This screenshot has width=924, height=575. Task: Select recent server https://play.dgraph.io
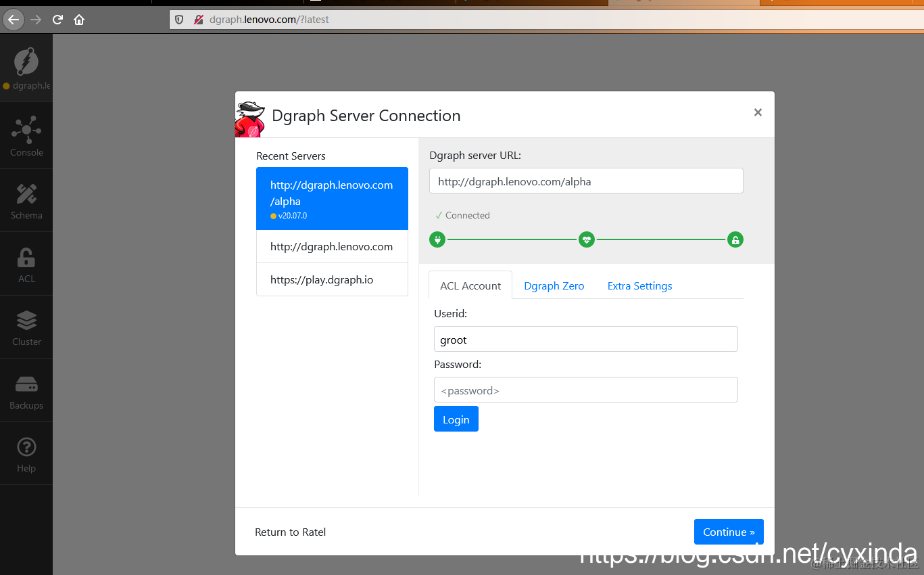(x=332, y=280)
